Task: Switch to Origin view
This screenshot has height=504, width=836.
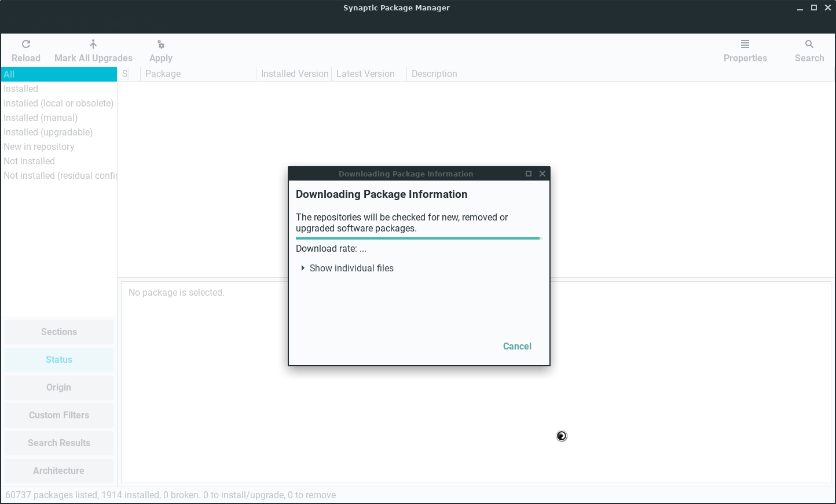Action: 59,388
